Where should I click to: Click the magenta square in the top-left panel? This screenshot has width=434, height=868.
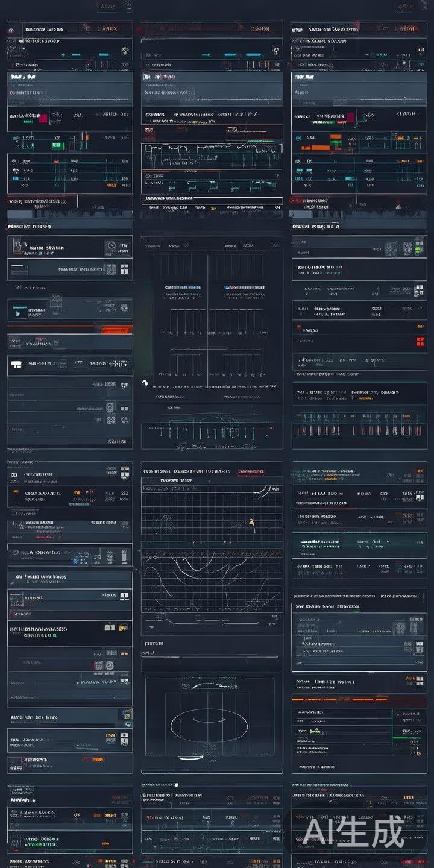pos(43,119)
